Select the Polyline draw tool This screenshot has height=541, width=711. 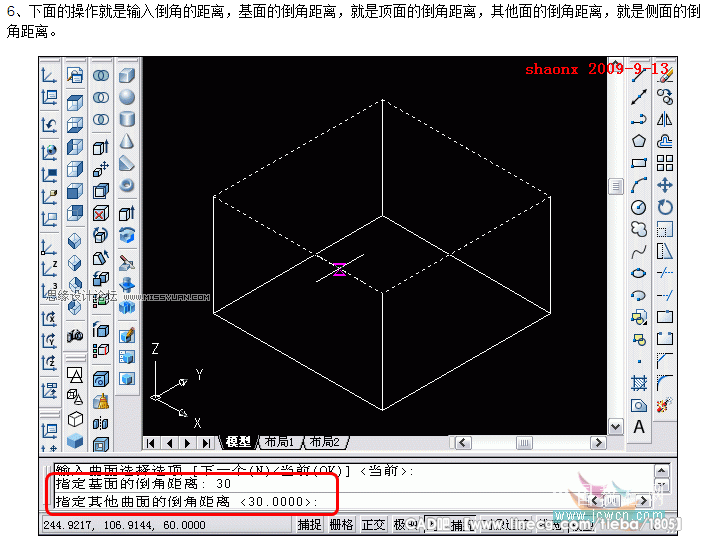point(639,119)
